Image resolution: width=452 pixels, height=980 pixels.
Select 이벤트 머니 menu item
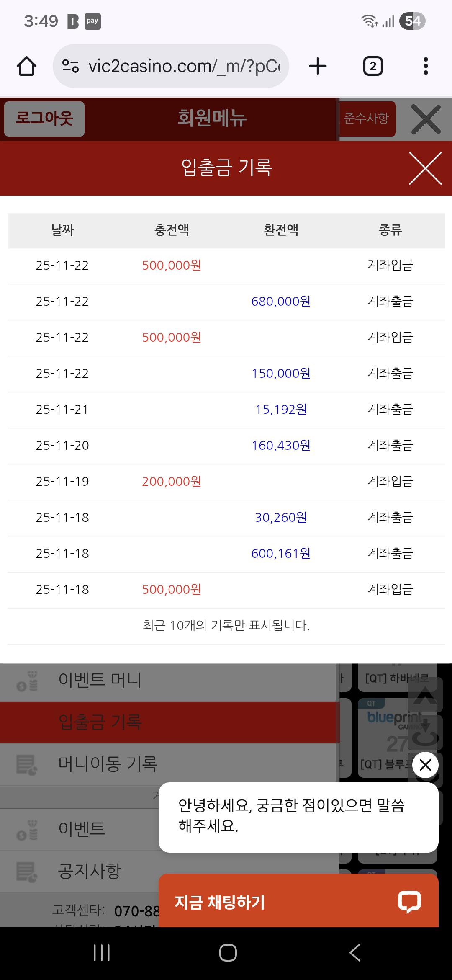(x=100, y=680)
